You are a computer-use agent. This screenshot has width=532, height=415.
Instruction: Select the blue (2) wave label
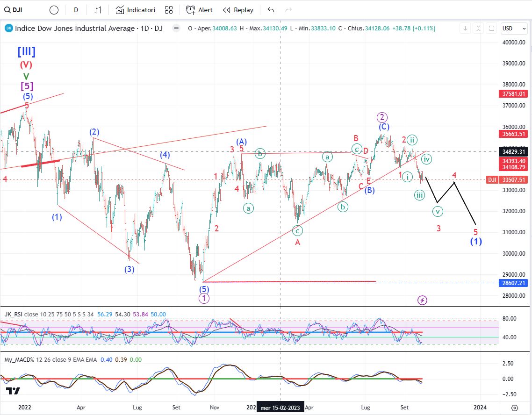pos(94,132)
